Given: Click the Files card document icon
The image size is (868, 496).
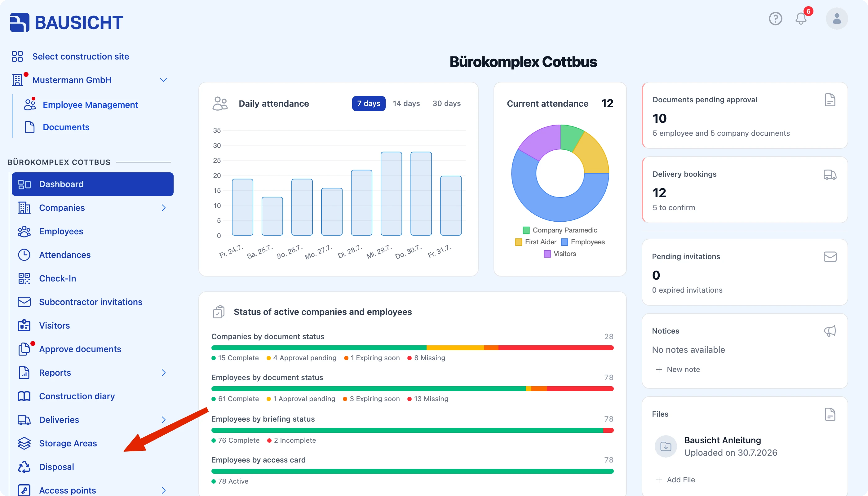Looking at the screenshot, I should [830, 414].
